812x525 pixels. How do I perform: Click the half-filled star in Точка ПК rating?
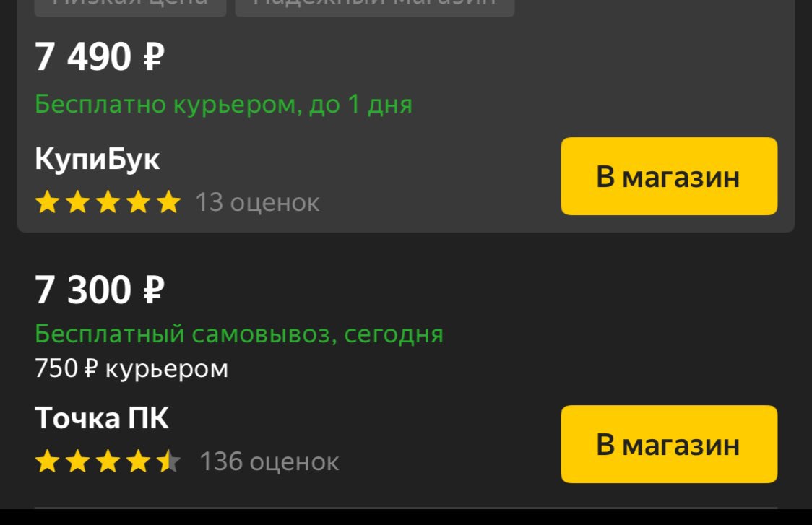(169, 461)
